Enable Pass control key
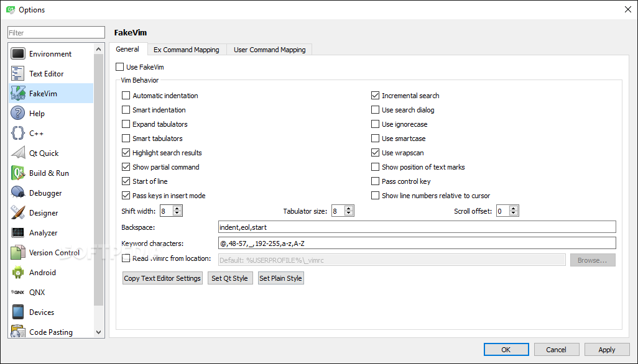 [x=375, y=181]
